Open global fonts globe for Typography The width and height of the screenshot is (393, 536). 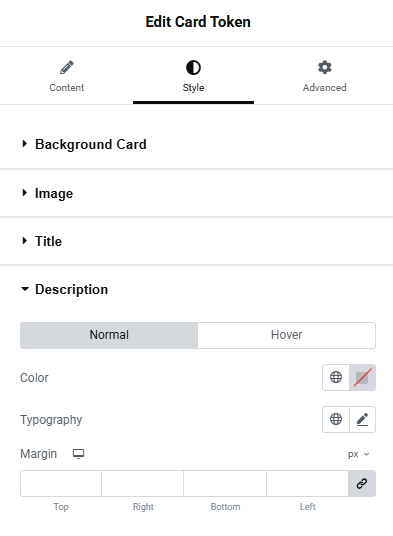point(336,419)
